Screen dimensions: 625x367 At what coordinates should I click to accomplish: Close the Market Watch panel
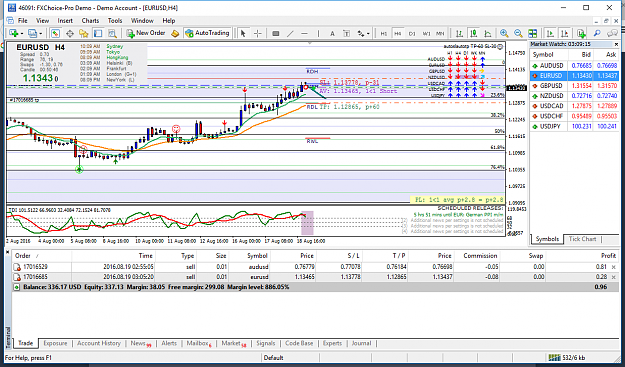tap(615, 44)
